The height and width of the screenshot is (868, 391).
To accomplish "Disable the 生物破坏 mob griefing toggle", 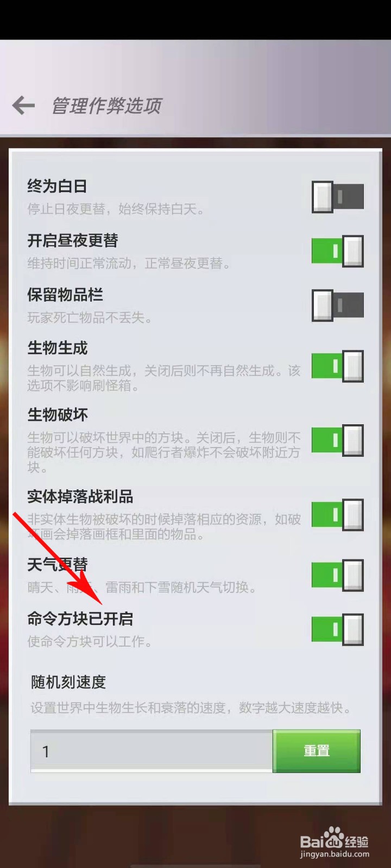I will (x=337, y=440).
